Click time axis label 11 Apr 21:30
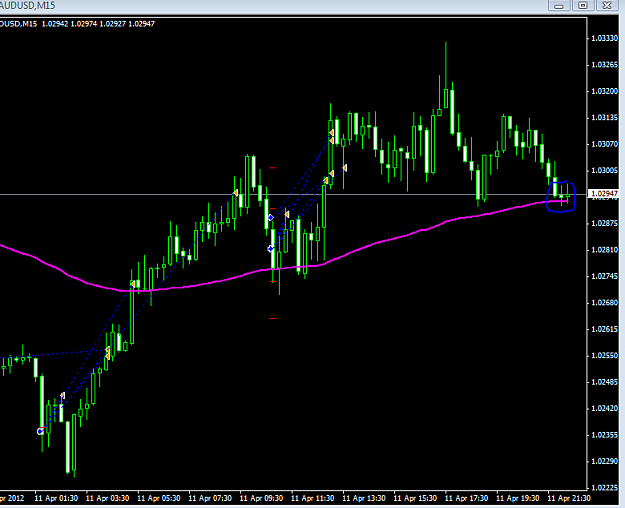This screenshot has height=508, width=625. pyautogui.click(x=569, y=498)
